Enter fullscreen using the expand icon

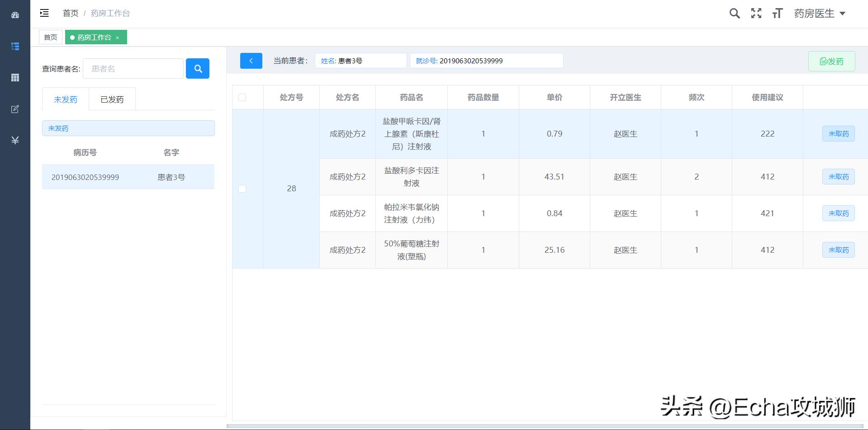tap(756, 13)
